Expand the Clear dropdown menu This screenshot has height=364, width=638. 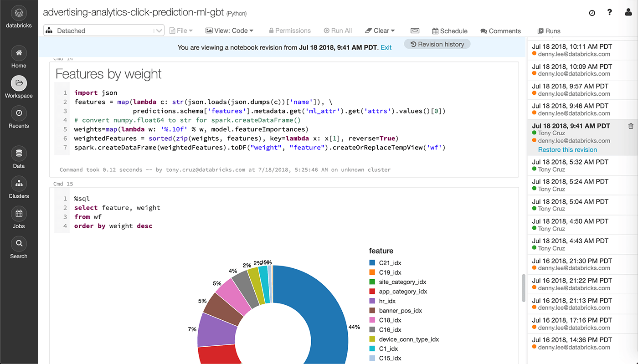(380, 31)
